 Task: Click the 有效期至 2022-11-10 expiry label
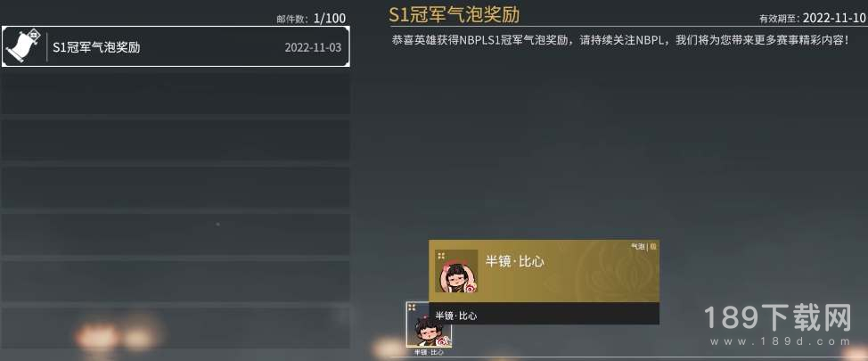click(812, 18)
